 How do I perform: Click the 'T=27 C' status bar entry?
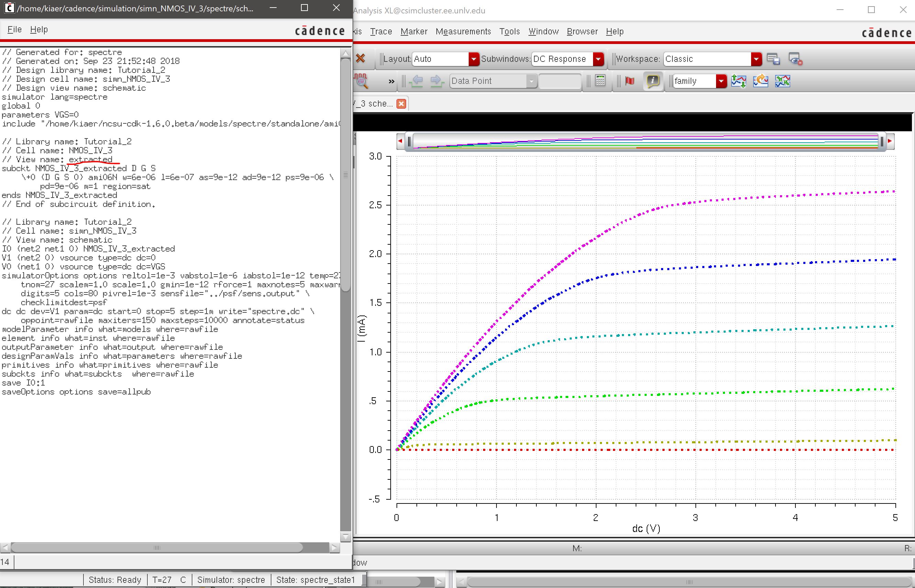(169, 580)
